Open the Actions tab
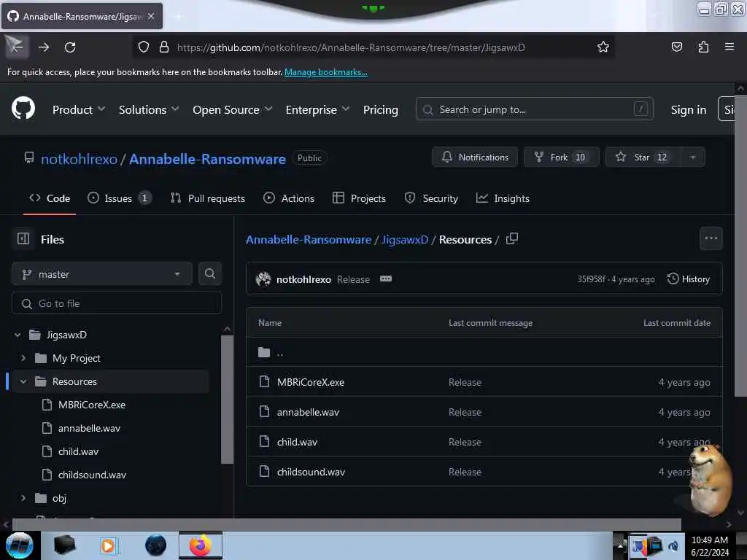Image resolution: width=747 pixels, height=560 pixels. pos(289,198)
